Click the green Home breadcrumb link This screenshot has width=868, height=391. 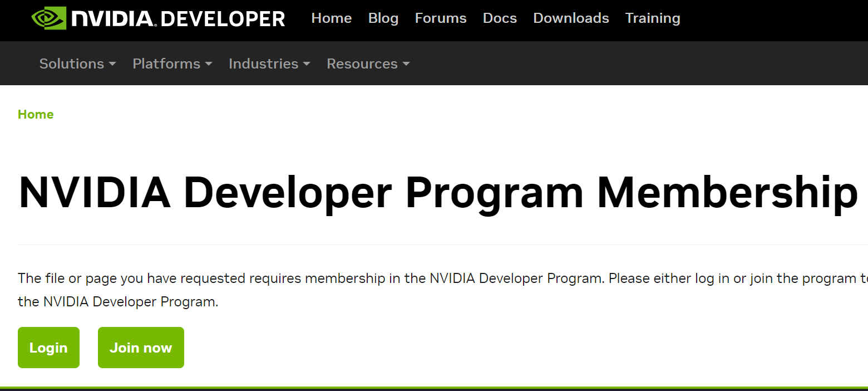(x=36, y=114)
